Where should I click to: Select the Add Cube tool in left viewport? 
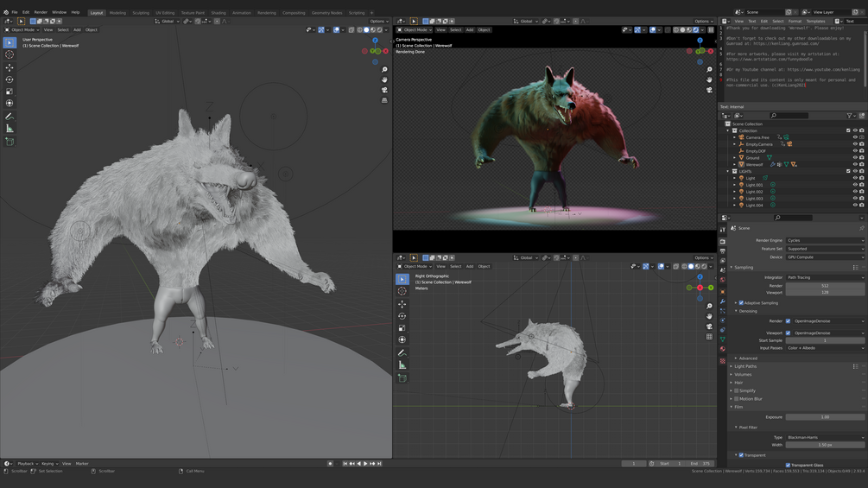click(10, 142)
